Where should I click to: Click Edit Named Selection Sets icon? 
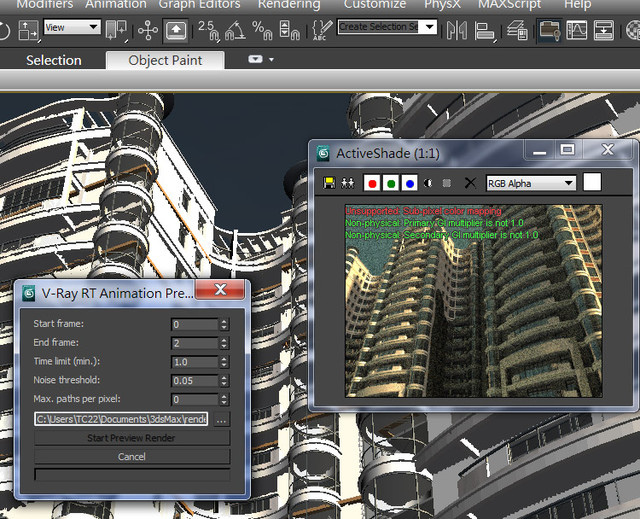click(x=322, y=31)
